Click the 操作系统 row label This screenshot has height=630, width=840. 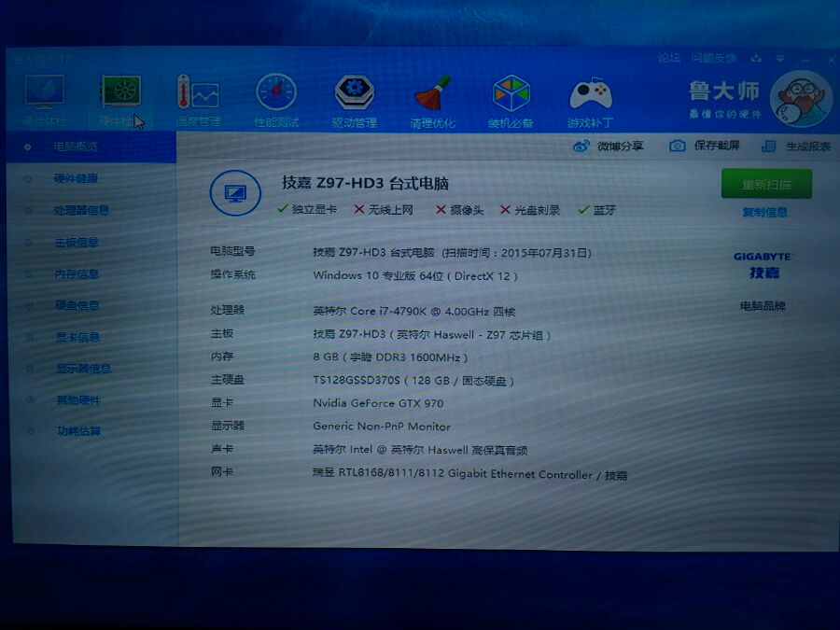[232, 274]
